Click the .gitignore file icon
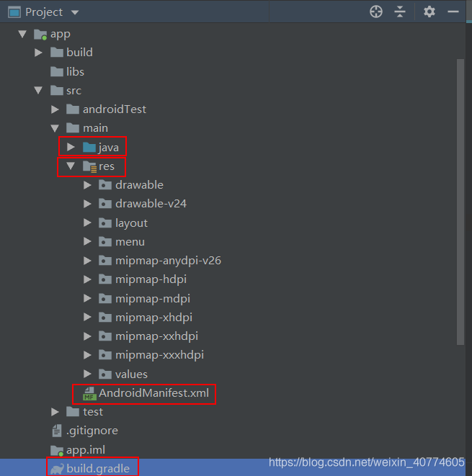The image size is (472, 476). [x=57, y=431]
